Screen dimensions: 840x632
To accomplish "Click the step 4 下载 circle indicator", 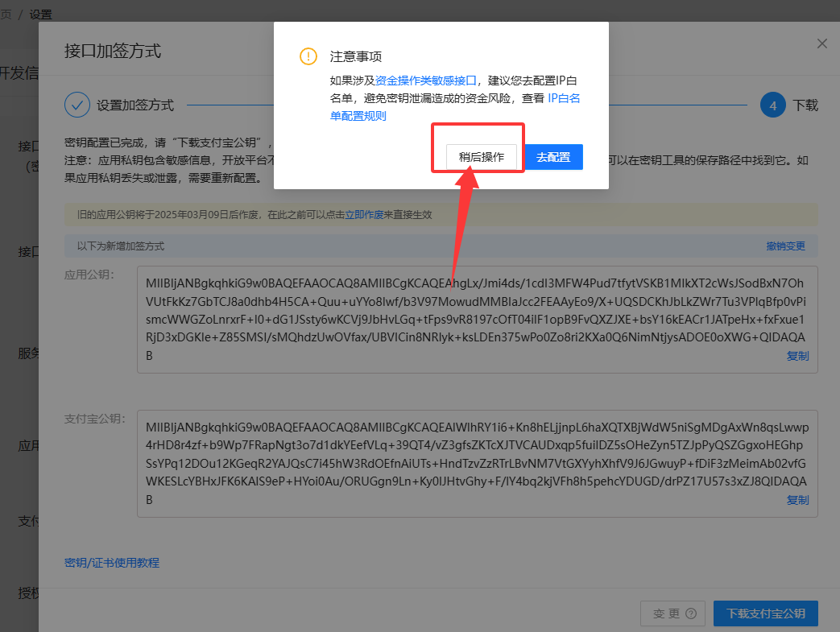I will (772, 105).
